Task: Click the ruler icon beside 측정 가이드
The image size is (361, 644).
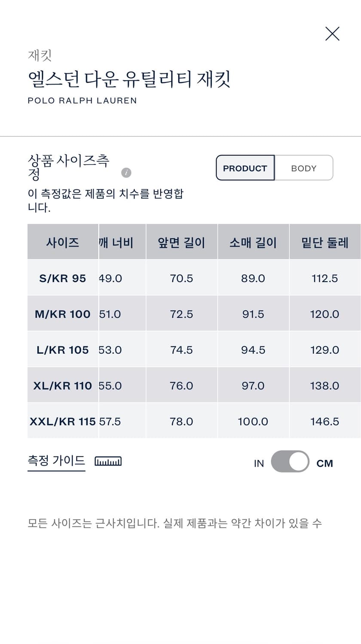Action: pyautogui.click(x=108, y=461)
